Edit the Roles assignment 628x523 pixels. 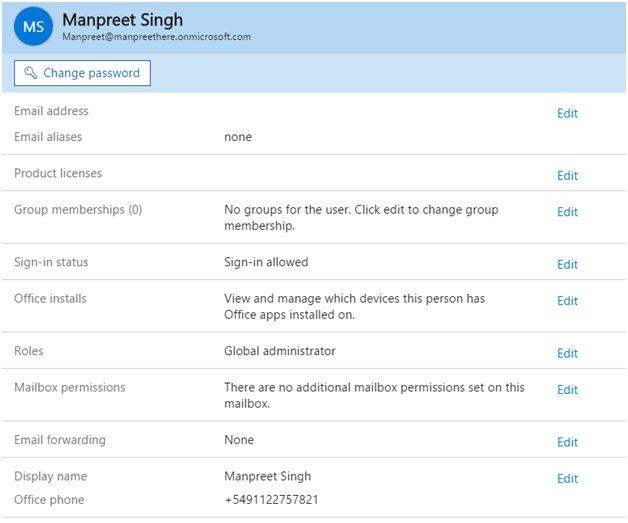click(x=567, y=353)
